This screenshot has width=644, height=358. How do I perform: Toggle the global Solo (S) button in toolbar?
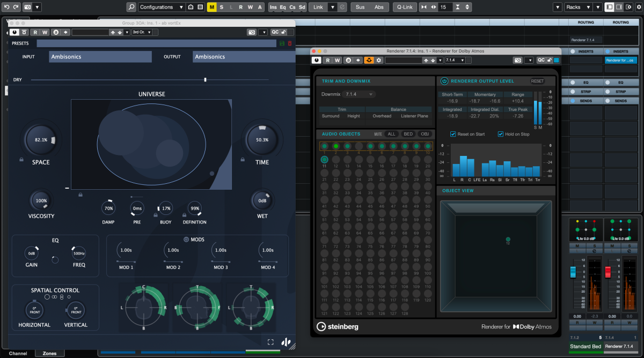(222, 7)
